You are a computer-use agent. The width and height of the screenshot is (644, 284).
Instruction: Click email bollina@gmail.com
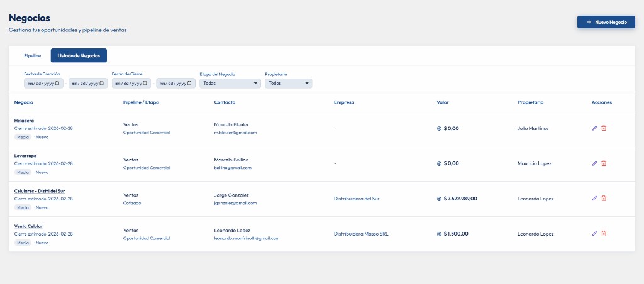click(x=233, y=168)
